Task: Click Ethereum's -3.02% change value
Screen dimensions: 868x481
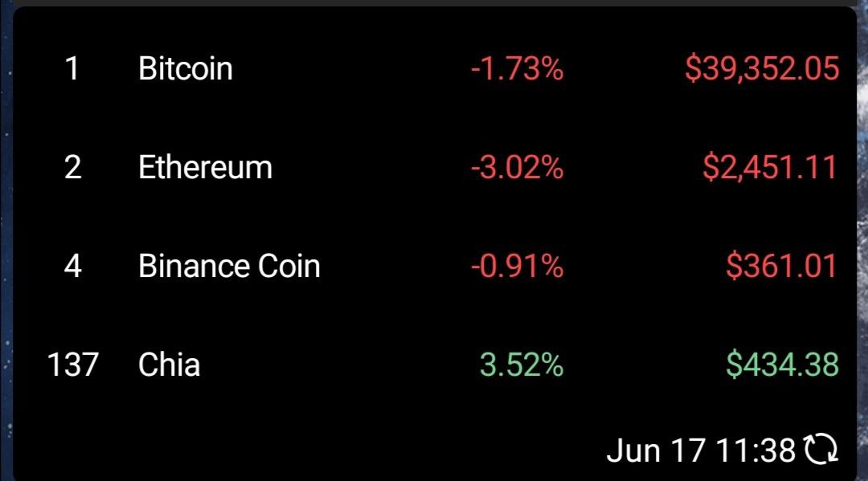Action: click(x=517, y=168)
